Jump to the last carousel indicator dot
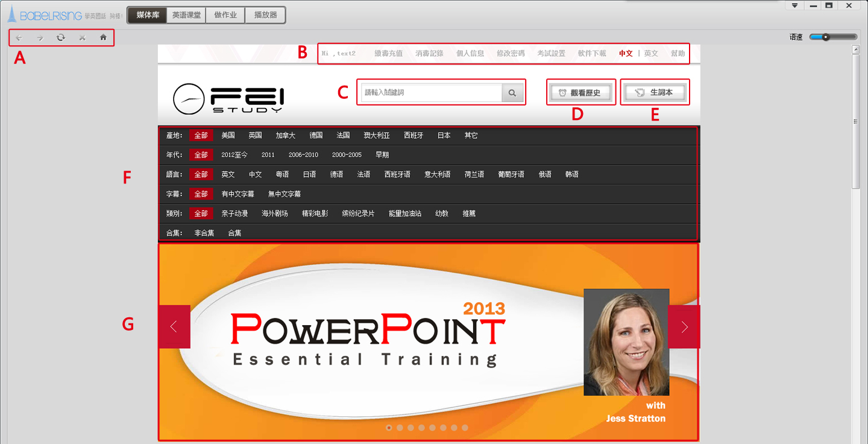Screen dimensions: 868x444 click(465, 428)
